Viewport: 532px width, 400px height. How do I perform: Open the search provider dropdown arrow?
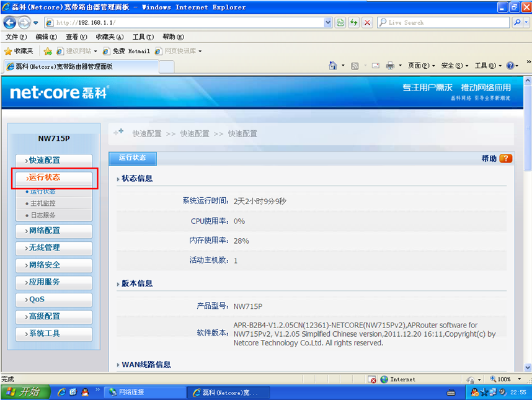click(526, 23)
